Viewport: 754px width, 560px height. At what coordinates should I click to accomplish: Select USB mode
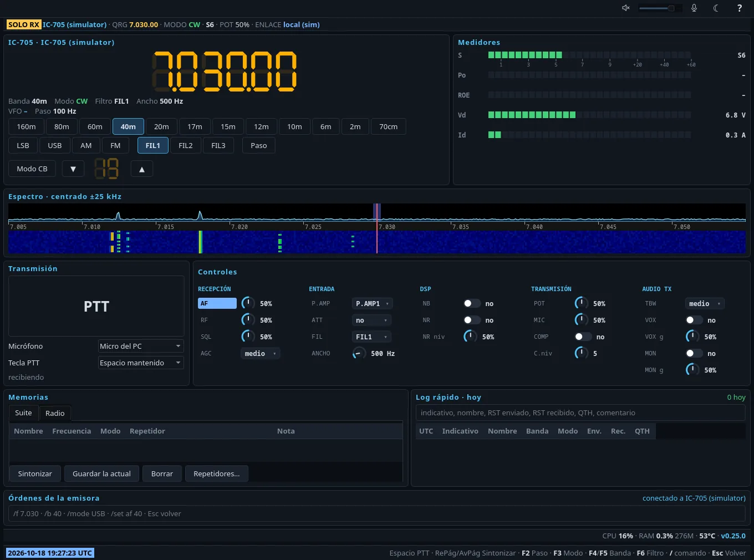55,145
